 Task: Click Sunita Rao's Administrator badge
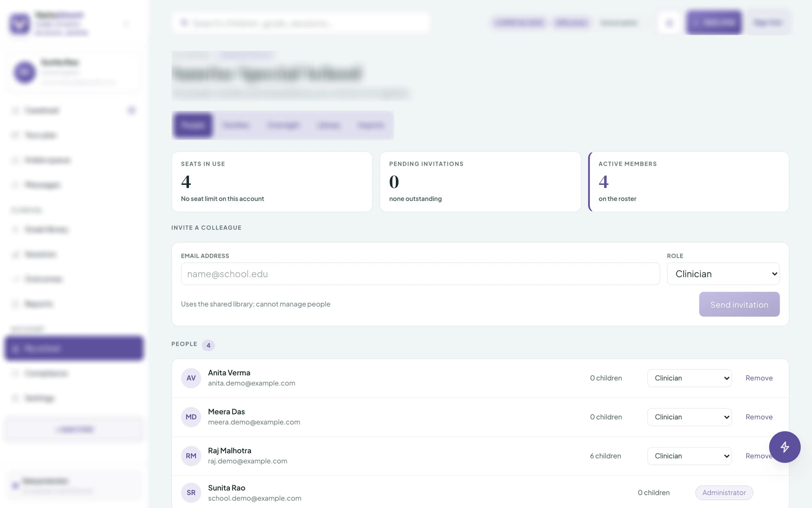pyautogui.click(x=724, y=492)
